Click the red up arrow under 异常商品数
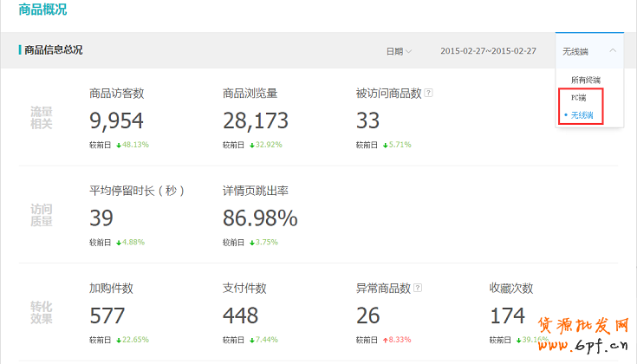Viewport: 637px width, 364px height. tap(386, 340)
